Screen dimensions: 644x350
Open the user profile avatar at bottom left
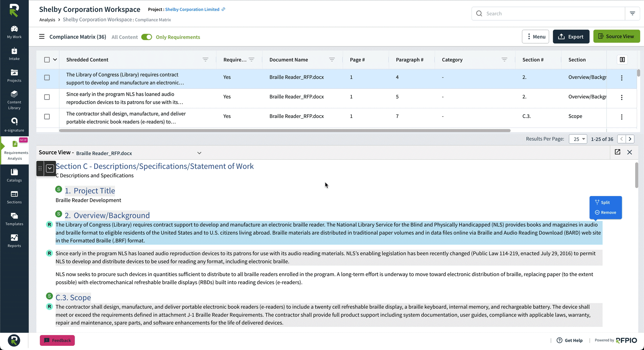coord(14,340)
